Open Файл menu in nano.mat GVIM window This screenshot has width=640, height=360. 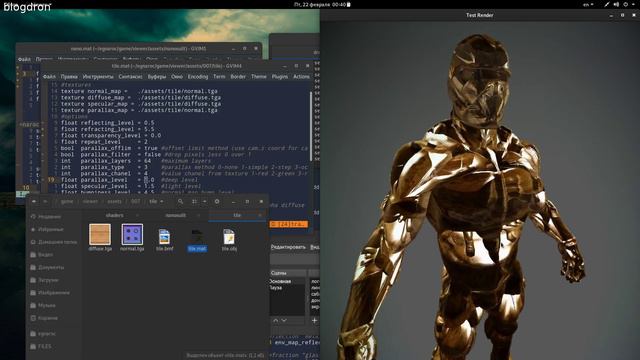coord(24,59)
